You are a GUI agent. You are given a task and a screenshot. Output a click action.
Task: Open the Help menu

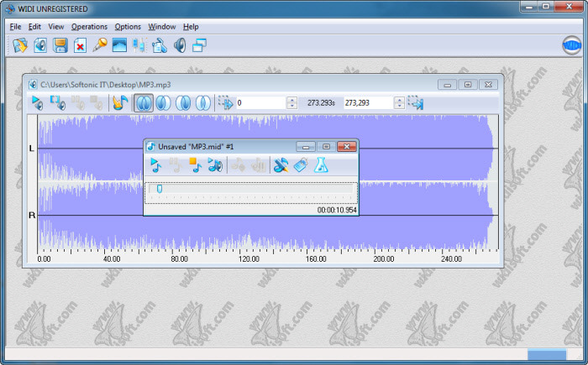tap(191, 27)
